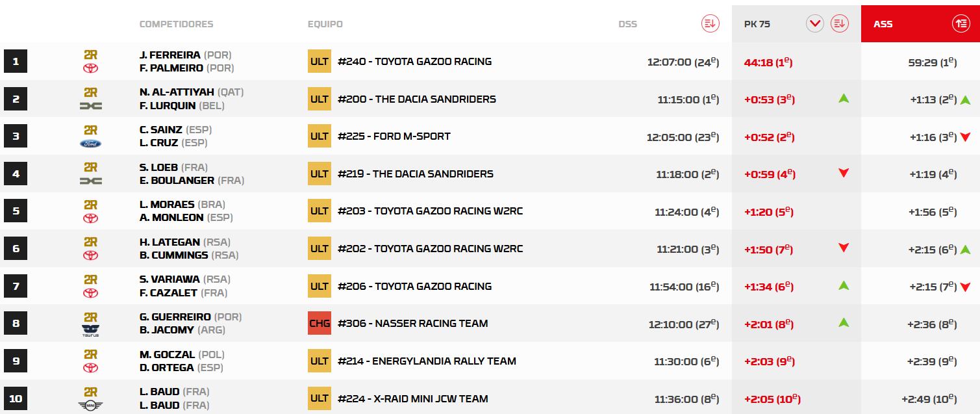Click the Mini logo in Baud's row
The image size is (980, 414).
[x=90, y=406]
